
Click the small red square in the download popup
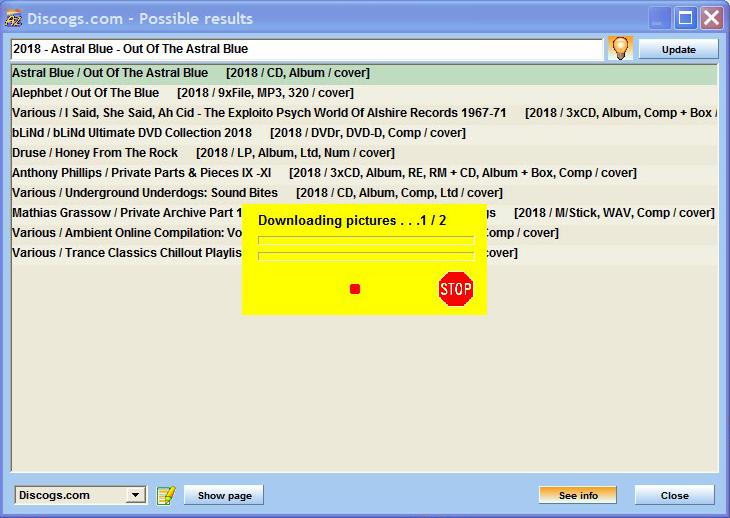tap(355, 289)
